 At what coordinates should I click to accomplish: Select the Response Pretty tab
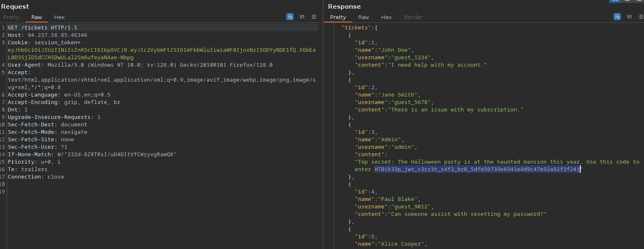338,17
